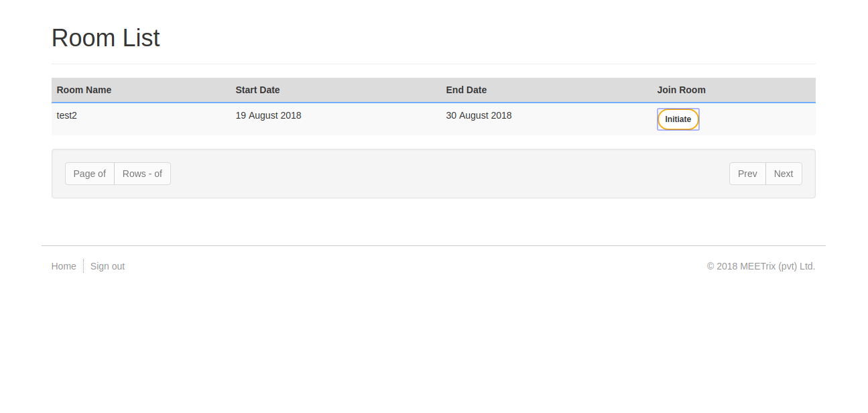Screen dimensions: 868x413
Task: Click the horizontal line above the footer
Action: click(433, 245)
